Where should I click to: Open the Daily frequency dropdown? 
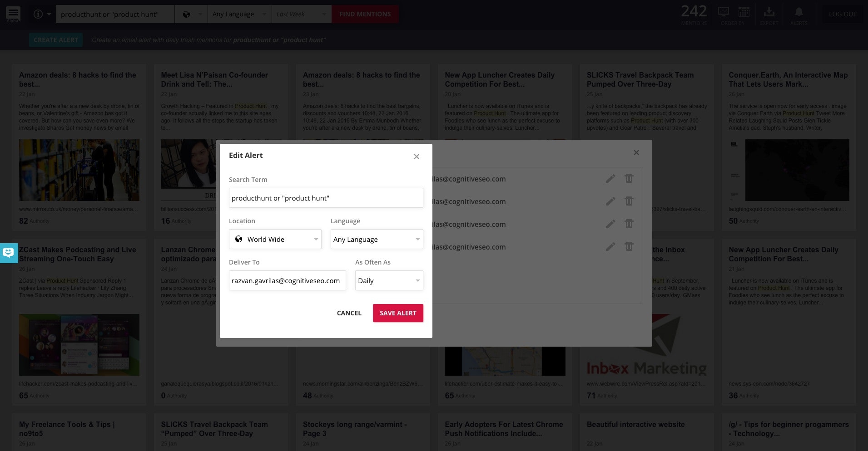(389, 280)
